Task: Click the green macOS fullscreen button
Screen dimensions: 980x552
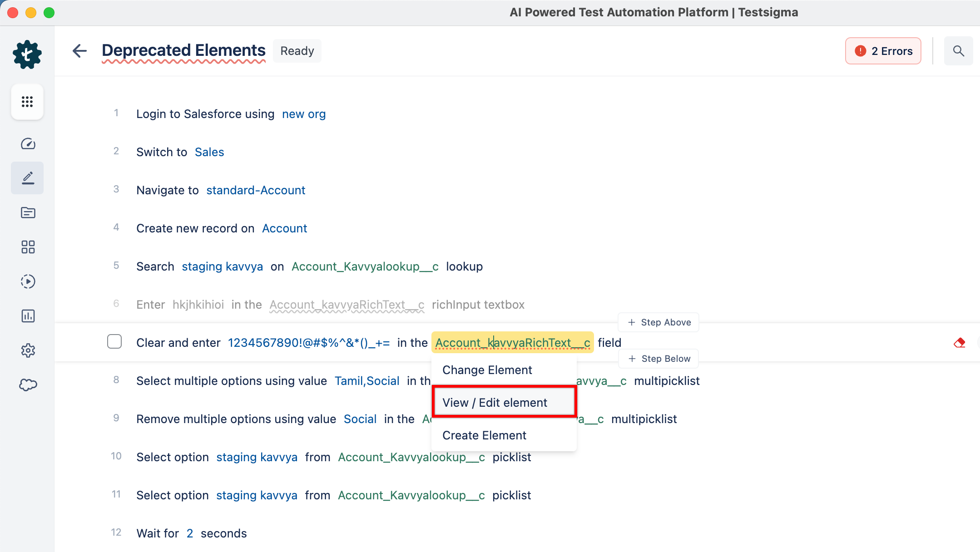Action: coord(49,13)
